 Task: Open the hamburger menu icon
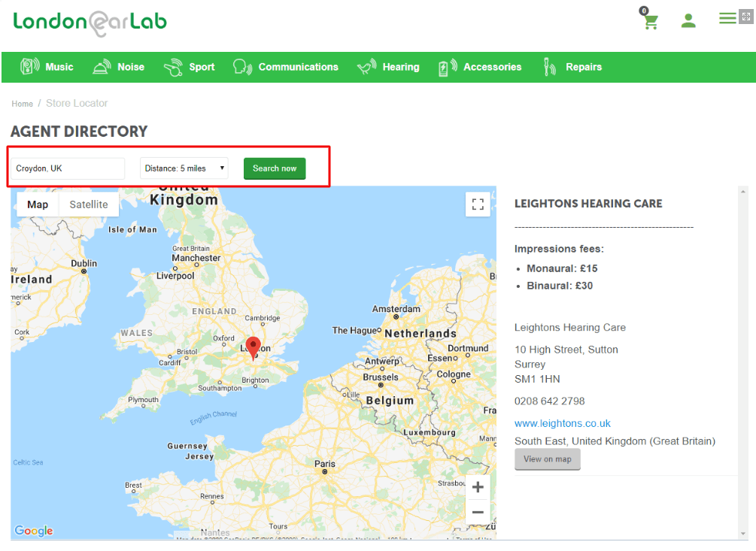[x=727, y=18]
